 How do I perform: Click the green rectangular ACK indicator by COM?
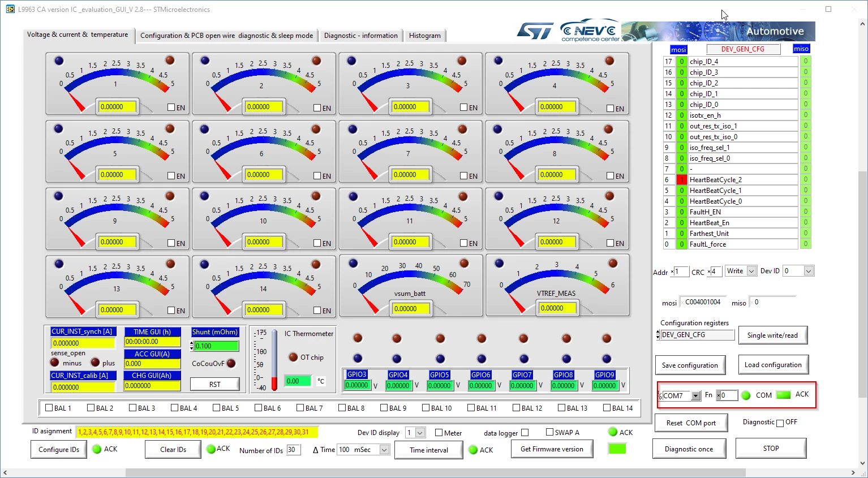783,395
